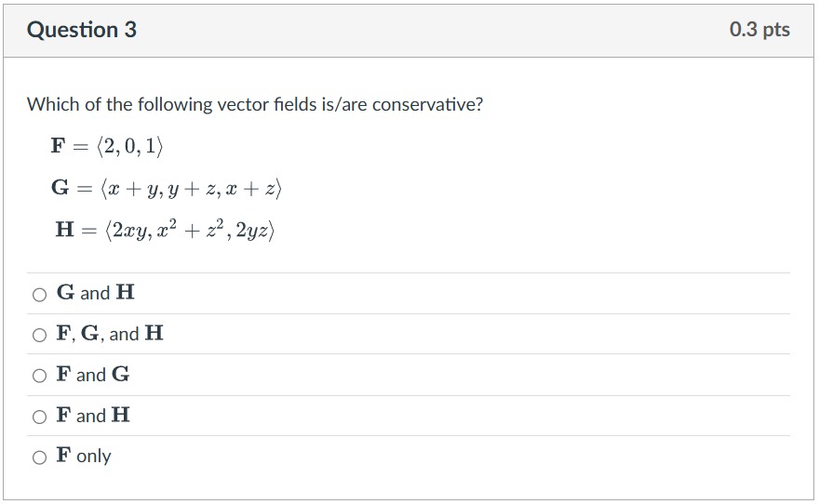This screenshot has width=819, height=504.
Task: Click the 'F, G, and H' answer label text
Action: tap(110, 333)
